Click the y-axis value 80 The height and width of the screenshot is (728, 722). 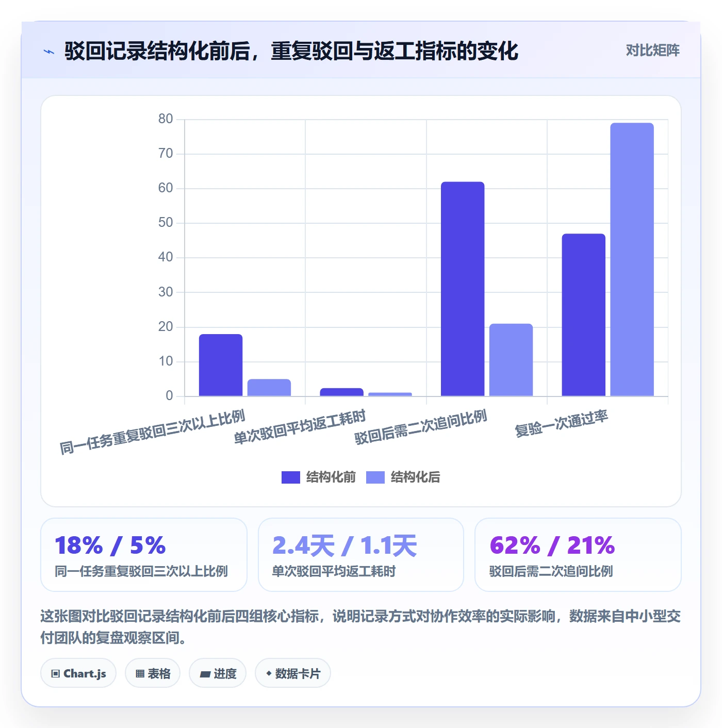[x=166, y=119]
